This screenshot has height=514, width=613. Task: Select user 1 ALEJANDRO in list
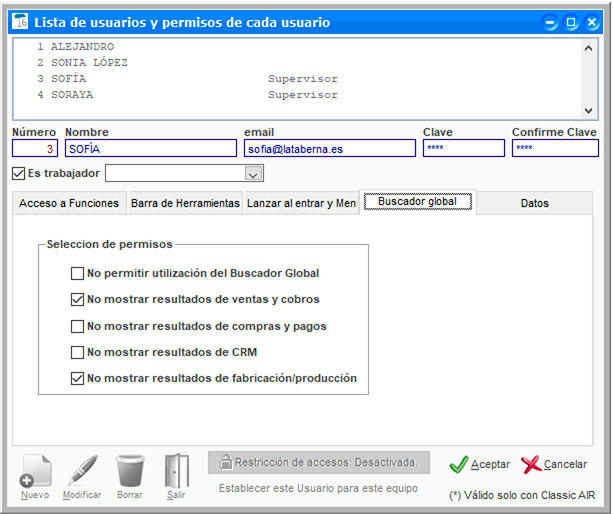pyautogui.click(x=297, y=47)
